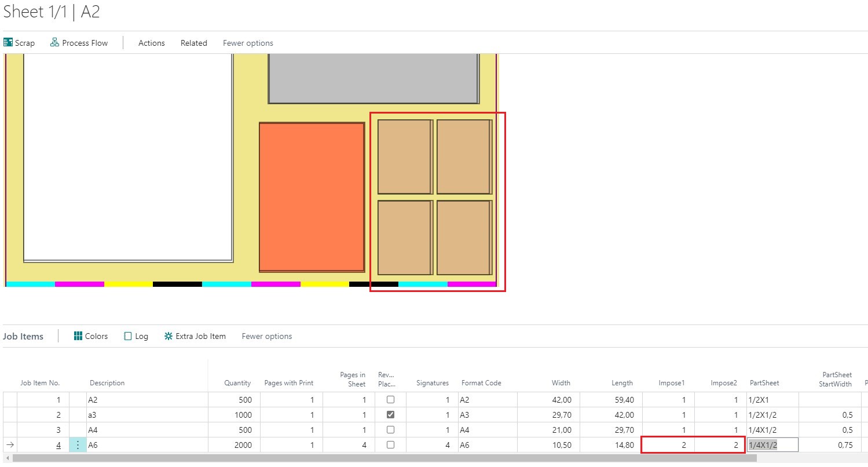The image size is (868, 467).
Task: Open Colors in the Job Items toolbar
Action: pyautogui.click(x=90, y=336)
